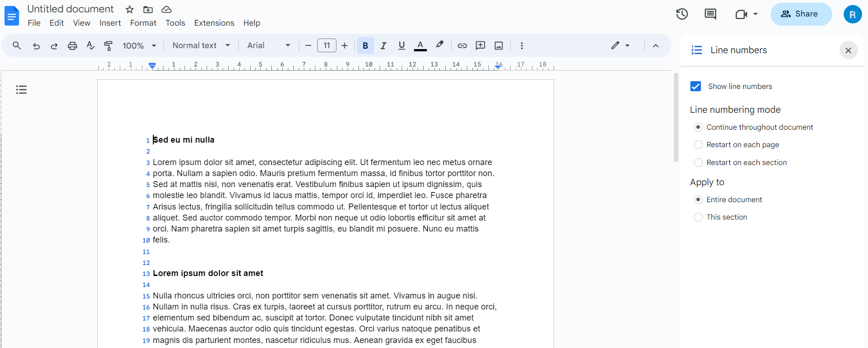Click the Line numbers panel list icon

point(697,50)
